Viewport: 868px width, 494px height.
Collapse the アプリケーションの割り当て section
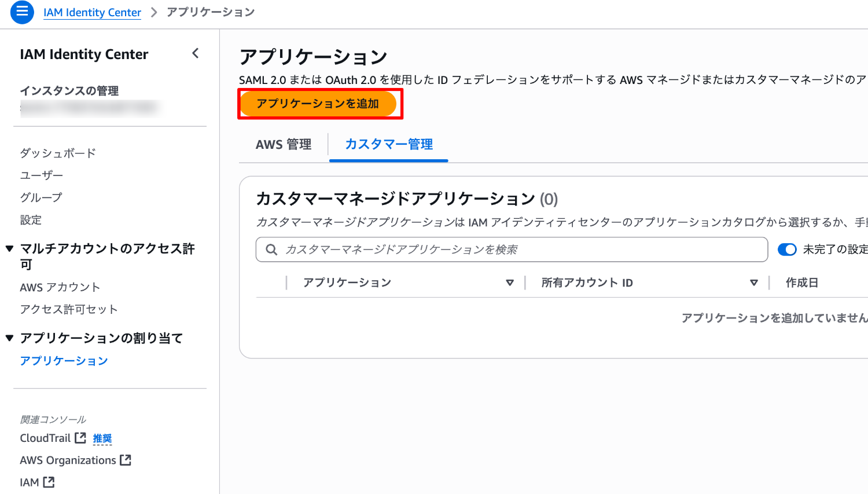[x=9, y=338]
